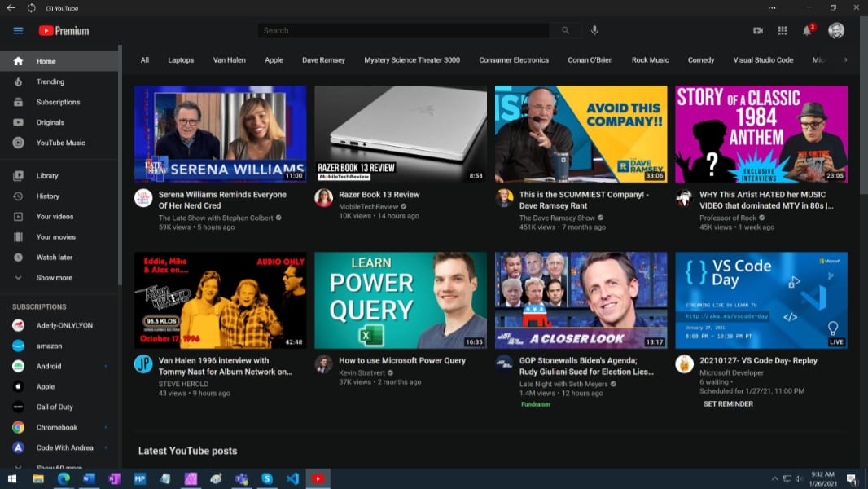868x489 pixels.
Task: Click into the Search field
Action: (404, 30)
